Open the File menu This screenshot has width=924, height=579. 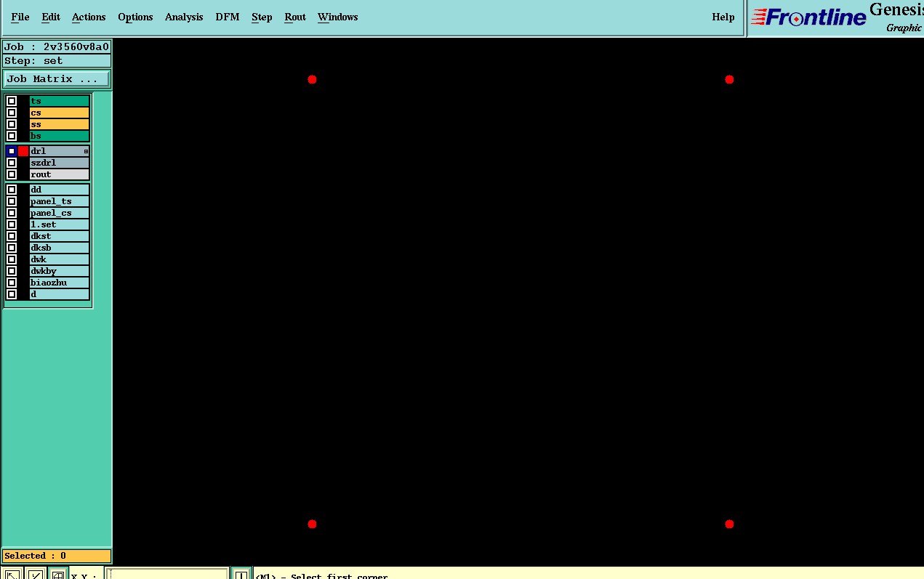20,17
